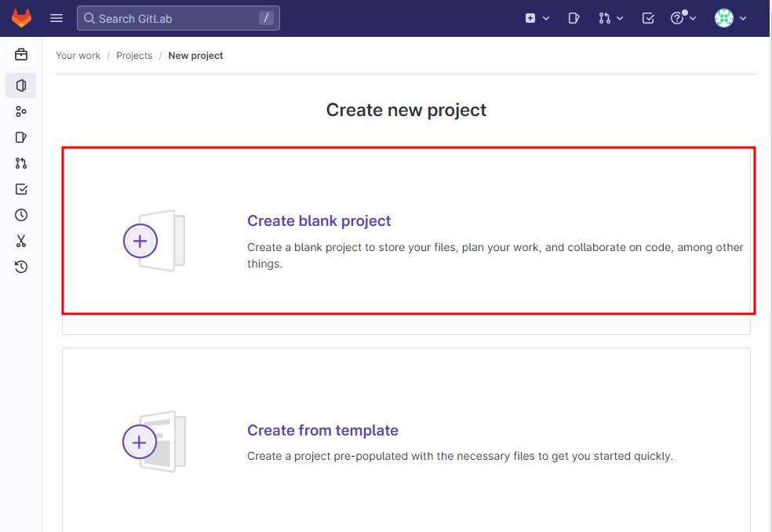This screenshot has height=532, width=772.
Task: Open the To-Do list in top bar
Action: [648, 18]
